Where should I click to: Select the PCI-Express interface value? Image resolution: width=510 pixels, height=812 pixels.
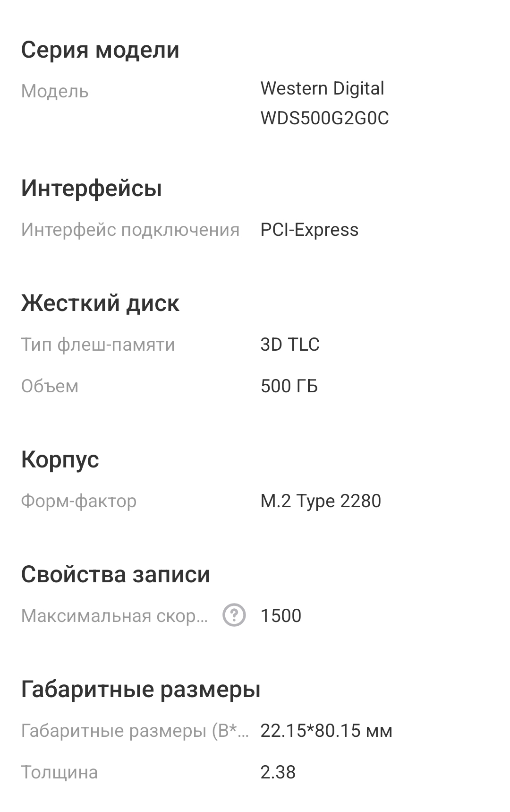[x=309, y=230]
